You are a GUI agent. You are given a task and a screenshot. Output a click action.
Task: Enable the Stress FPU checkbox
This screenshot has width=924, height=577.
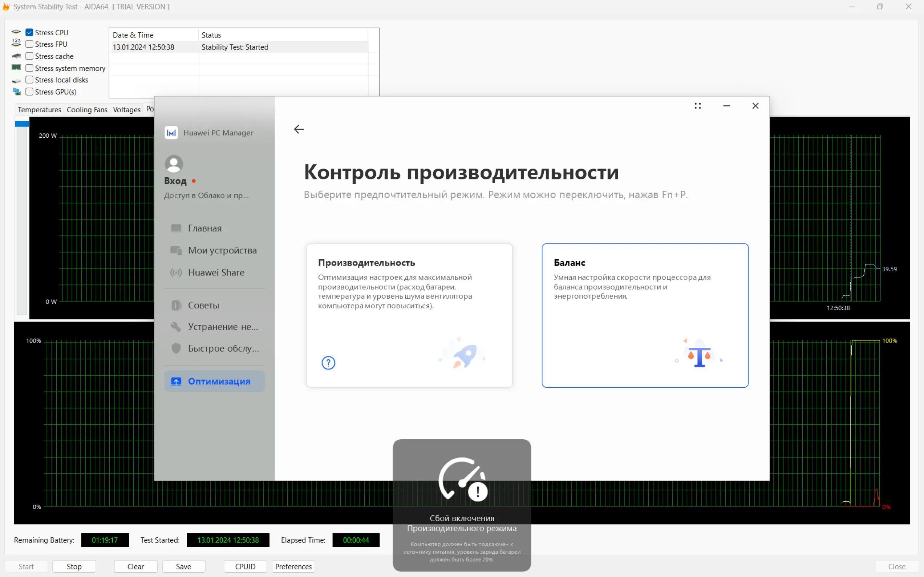(x=29, y=44)
